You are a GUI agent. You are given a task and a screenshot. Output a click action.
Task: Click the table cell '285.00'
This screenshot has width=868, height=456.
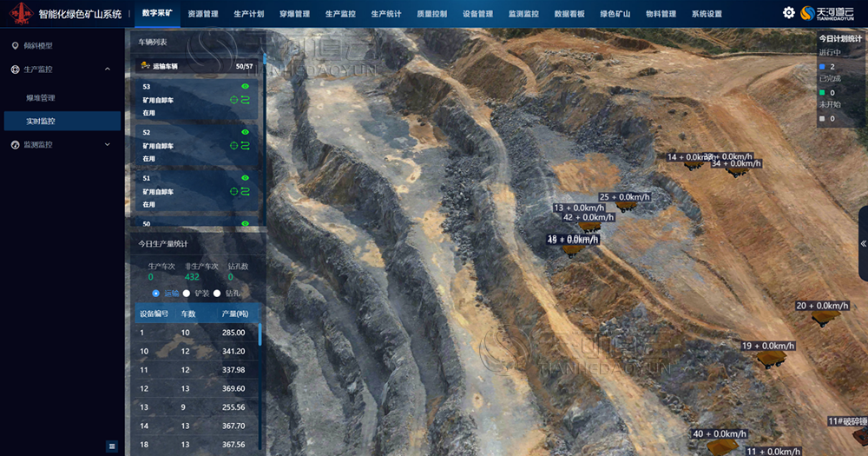point(233,333)
